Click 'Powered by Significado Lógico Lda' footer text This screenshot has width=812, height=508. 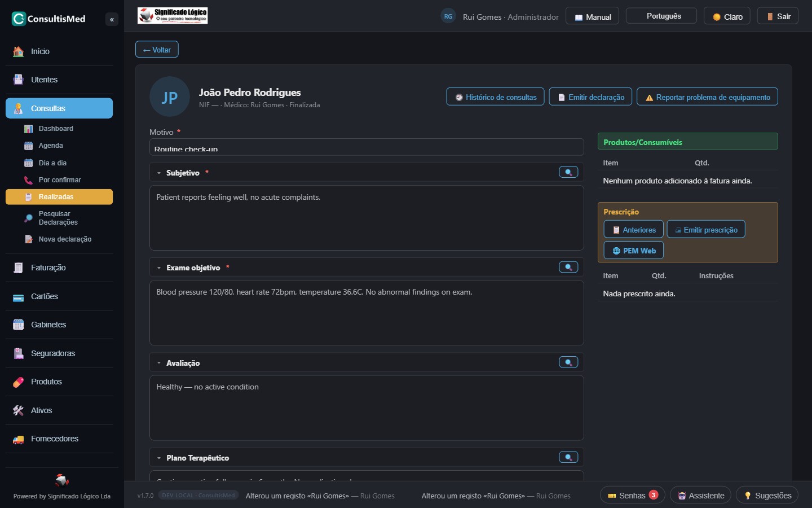(x=62, y=496)
